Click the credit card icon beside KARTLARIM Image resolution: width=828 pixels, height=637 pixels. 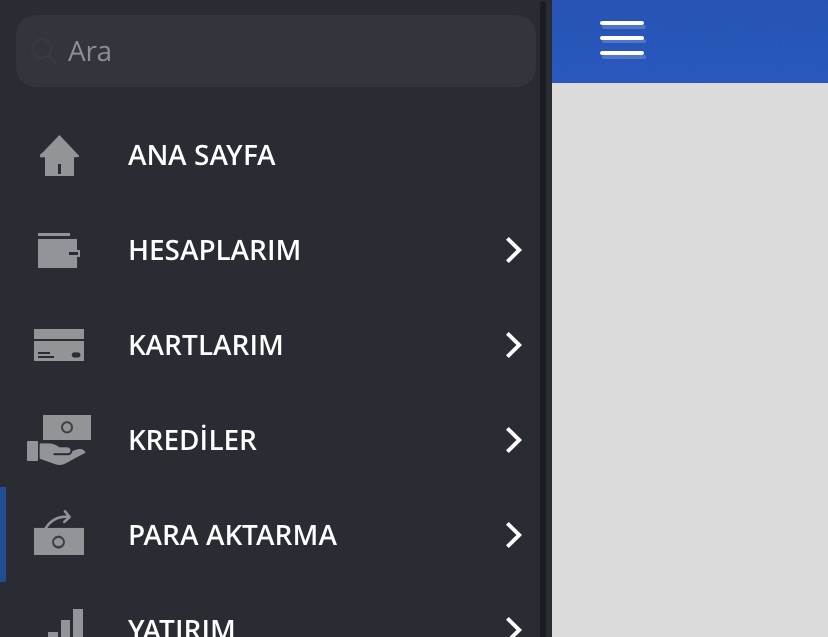pos(59,345)
